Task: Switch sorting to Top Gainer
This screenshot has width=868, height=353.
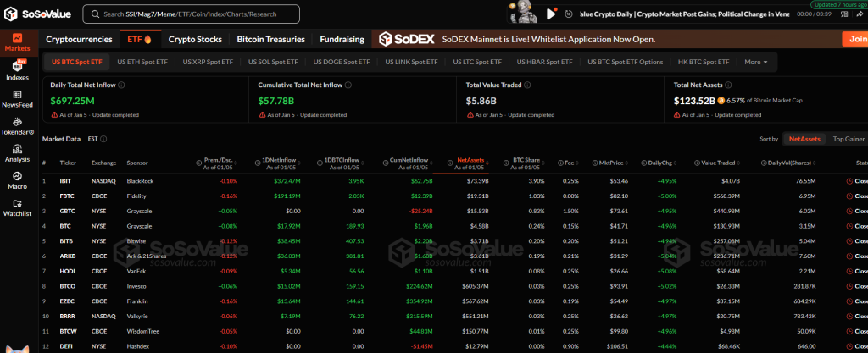Action: (848, 138)
